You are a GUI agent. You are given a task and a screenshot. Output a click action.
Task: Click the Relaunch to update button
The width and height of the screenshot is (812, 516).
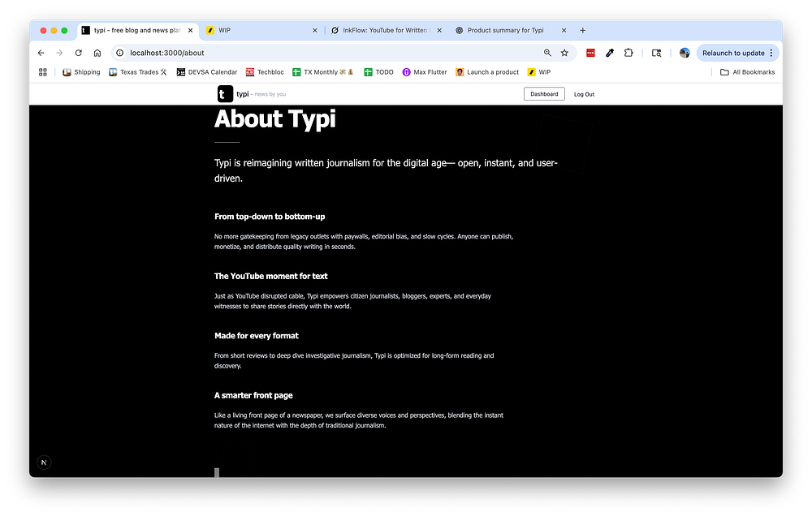point(733,53)
